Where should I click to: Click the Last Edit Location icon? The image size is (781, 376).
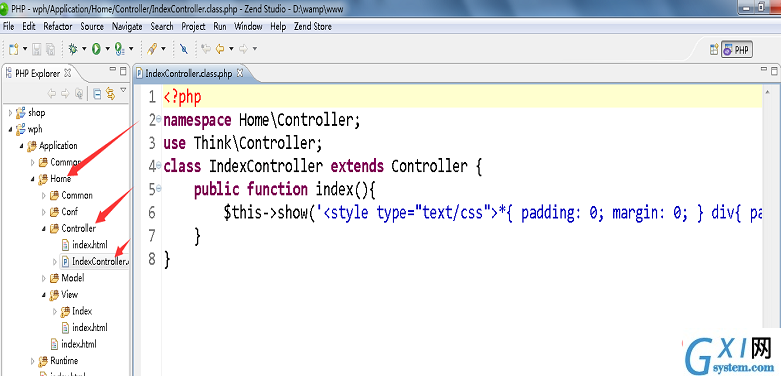pyautogui.click(x=206, y=49)
